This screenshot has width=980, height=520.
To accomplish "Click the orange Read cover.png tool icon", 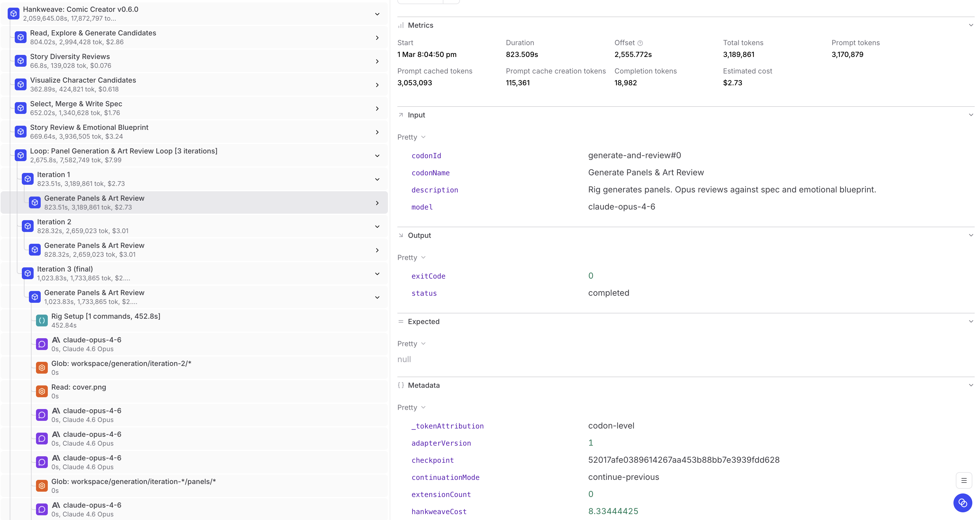I will pyautogui.click(x=42, y=391).
